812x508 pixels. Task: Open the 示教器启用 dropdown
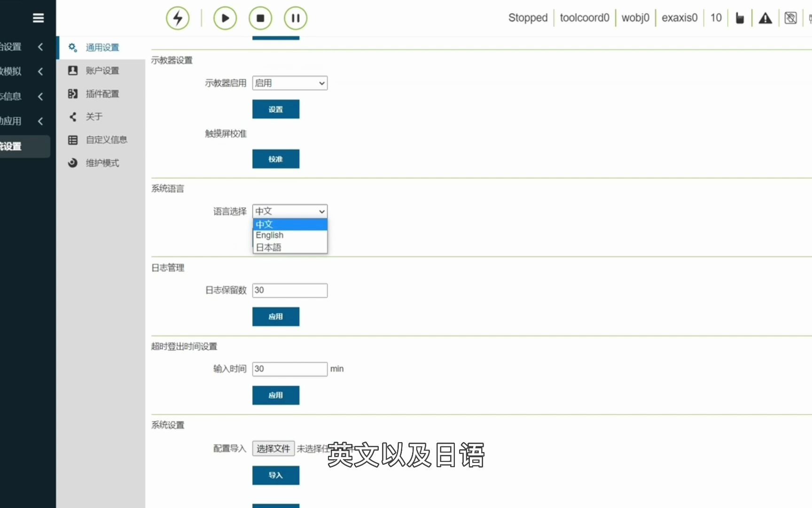[290, 83]
